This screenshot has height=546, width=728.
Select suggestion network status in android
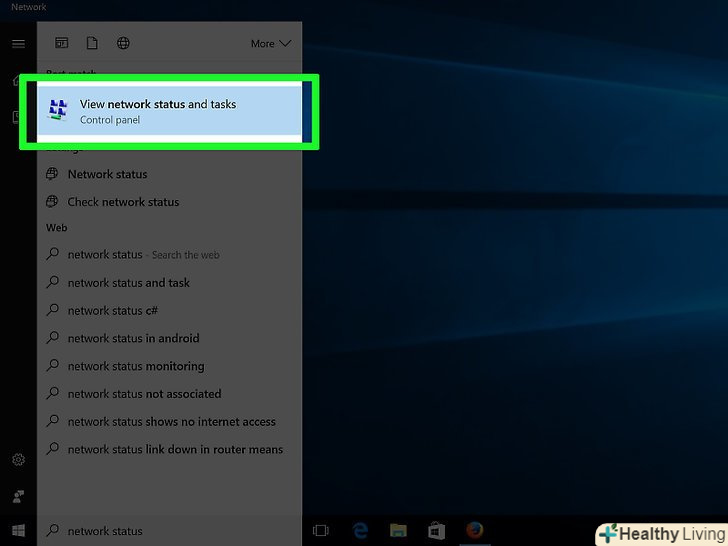tap(133, 339)
